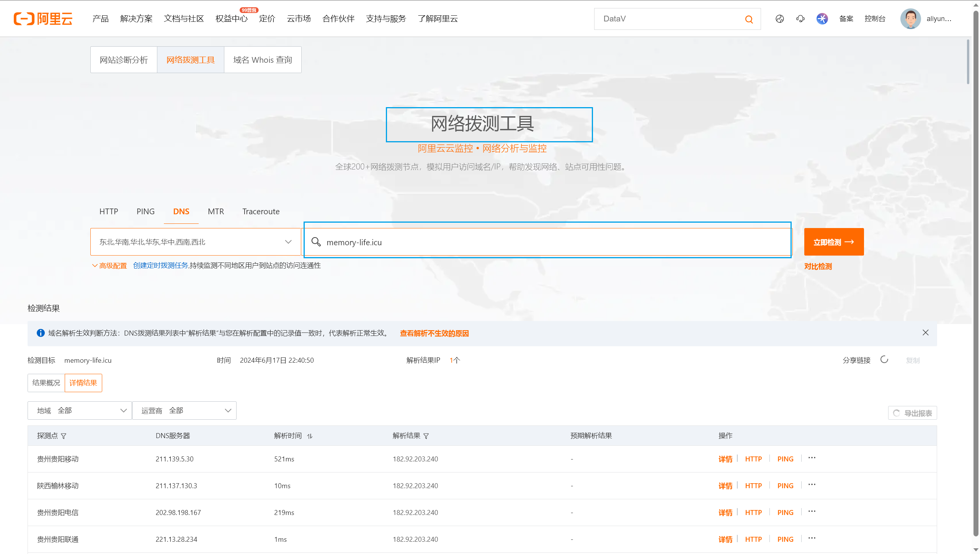This screenshot has height=554, width=980.
Task: Filter the 探测点 column
Action: click(64, 436)
